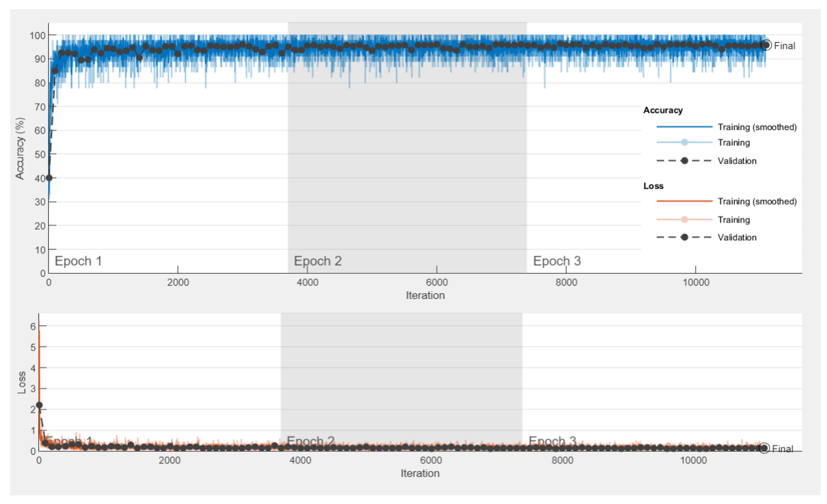Click the Epoch 3 label in accuracy plot
Screen dimensions: 827x504
click(557, 261)
